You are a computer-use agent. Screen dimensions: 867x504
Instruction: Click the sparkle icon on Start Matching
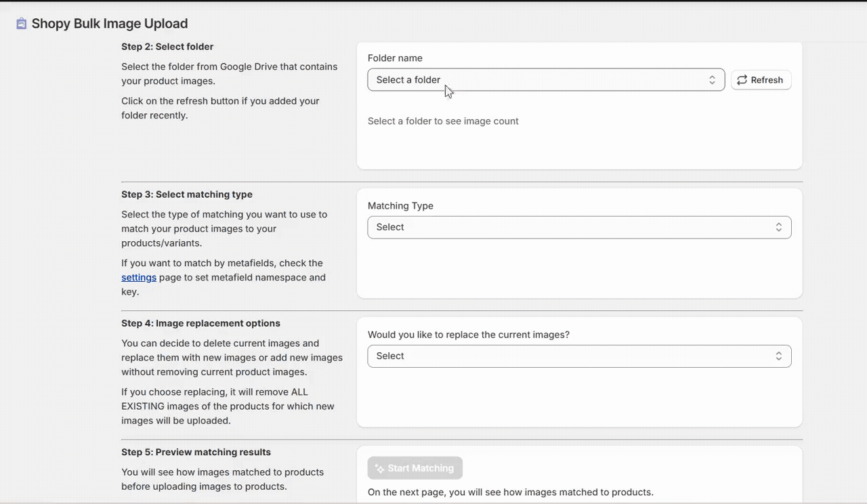tap(379, 469)
